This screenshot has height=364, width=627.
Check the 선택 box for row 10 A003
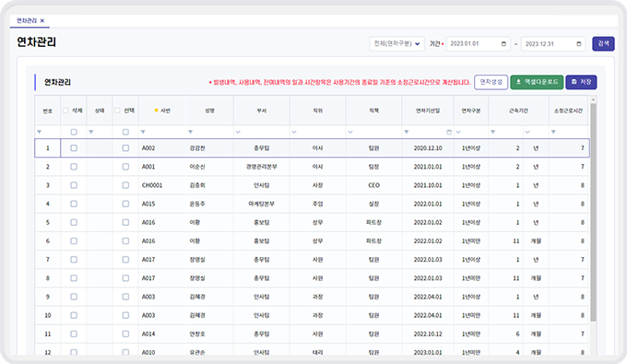(x=125, y=316)
